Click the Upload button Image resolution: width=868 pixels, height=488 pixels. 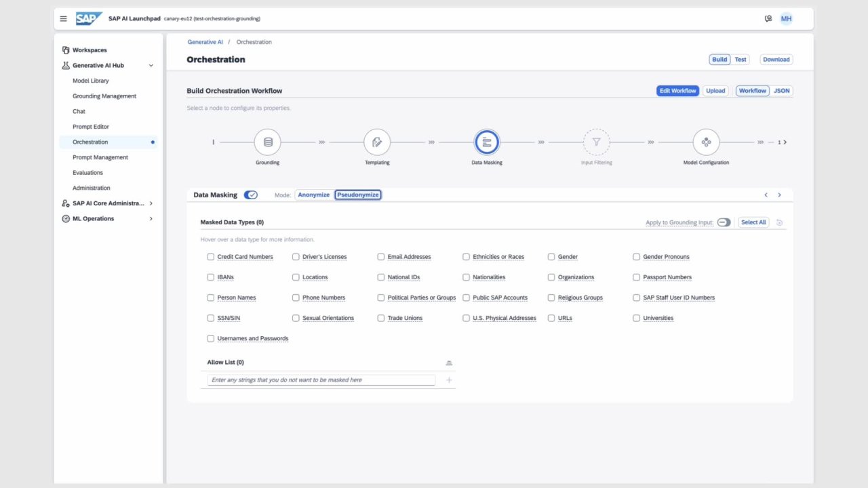point(715,91)
